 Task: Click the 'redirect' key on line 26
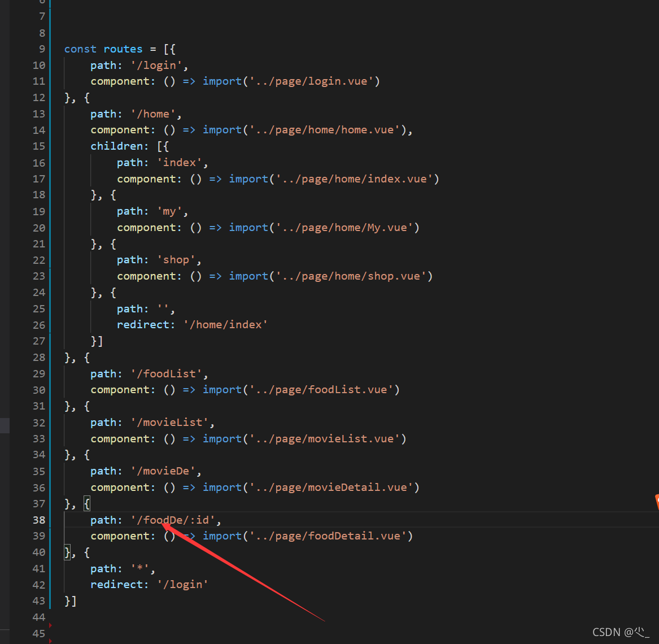coord(142,325)
